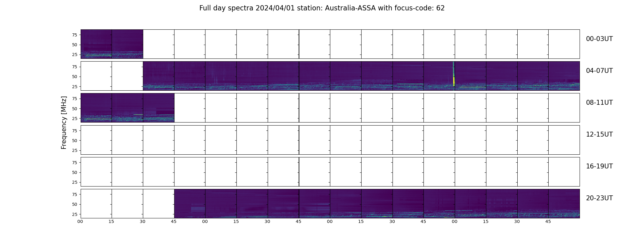The height and width of the screenshot is (245, 644).
Task: Click the '50' tick label of the 16-19UT row
Action: tap(75, 172)
